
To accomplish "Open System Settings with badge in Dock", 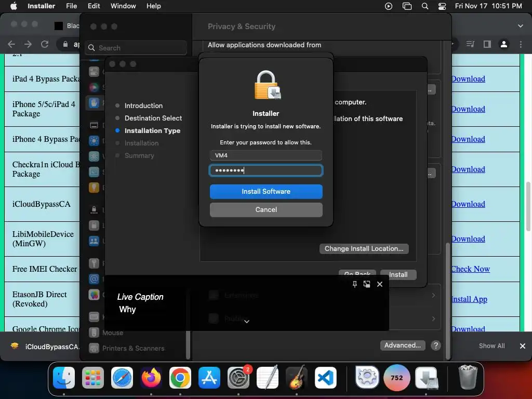I will coord(238,378).
